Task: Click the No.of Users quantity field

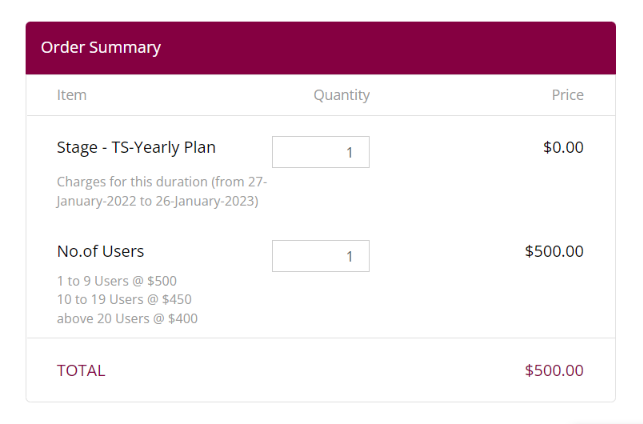Action: pos(321,256)
